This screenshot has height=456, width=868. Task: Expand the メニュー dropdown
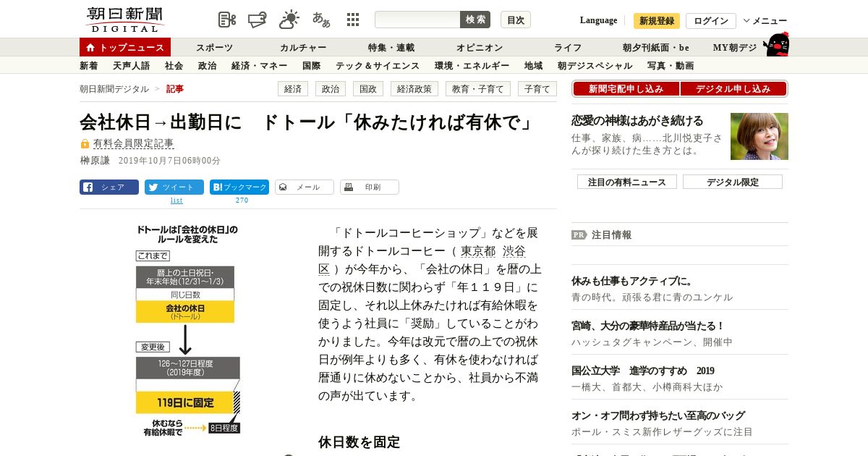tap(765, 20)
